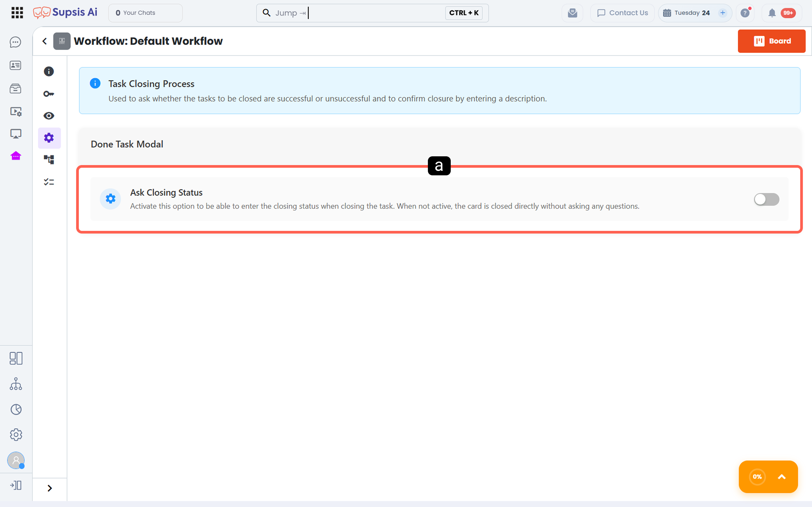Open the user profile avatar
The height and width of the screenshot is (507, 812).
click(16, 460)
